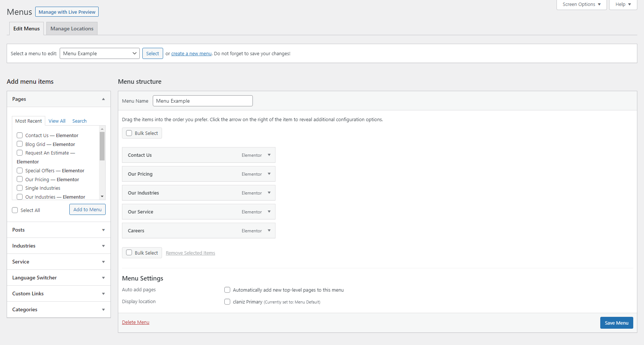This screenshot has height=345, width=644.
Task: Expand the Contact Us menu item arrow
Action: pos(269,155)
